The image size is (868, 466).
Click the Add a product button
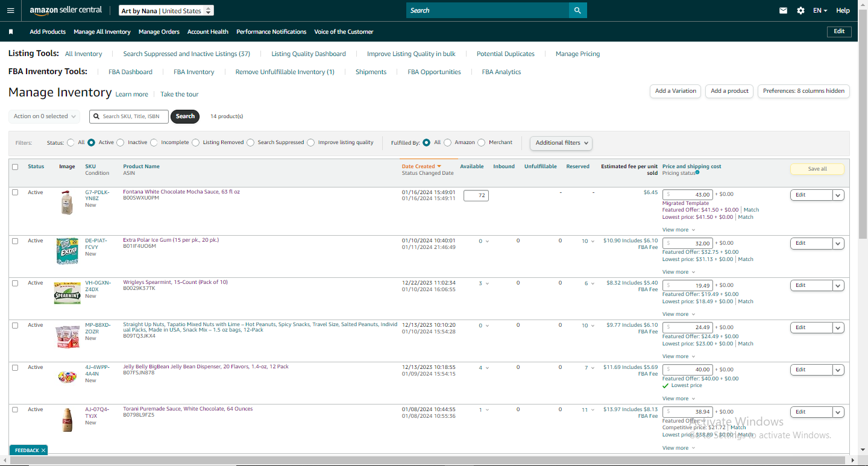[x=729, y=91]
